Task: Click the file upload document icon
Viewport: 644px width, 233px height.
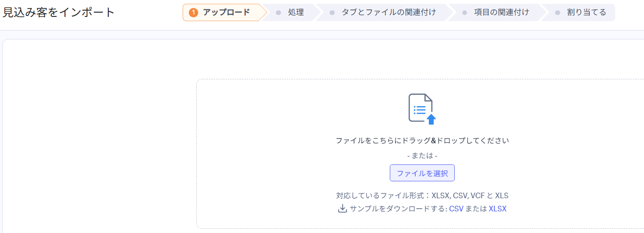Action: (422, 109)
